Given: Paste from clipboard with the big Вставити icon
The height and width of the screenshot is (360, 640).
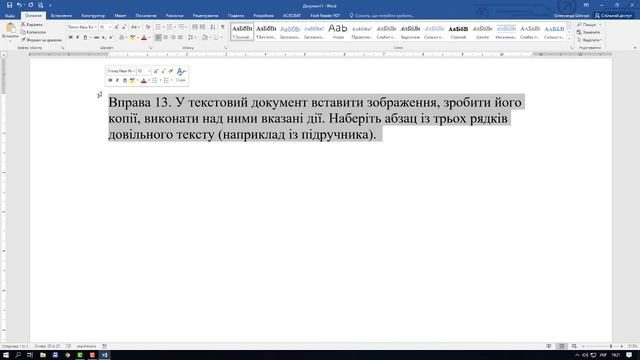Looking at the screenshot, I should tap(10, 28).
